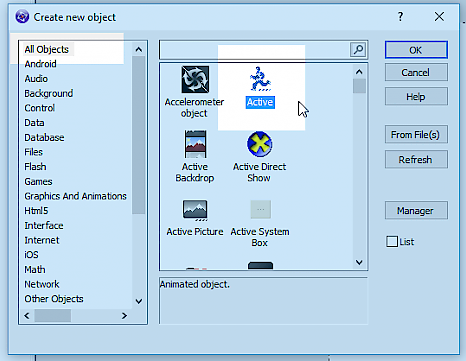This screenshot has height=361, width=466.
Task: Click the 'Animated object.' description text
Action: (x=195, y=284)
